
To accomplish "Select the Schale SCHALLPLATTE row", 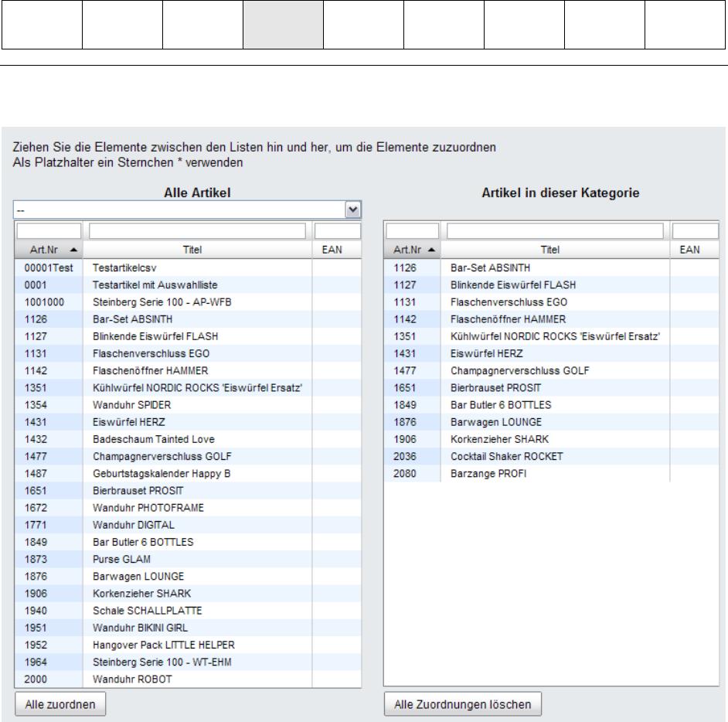I will 188,611.
